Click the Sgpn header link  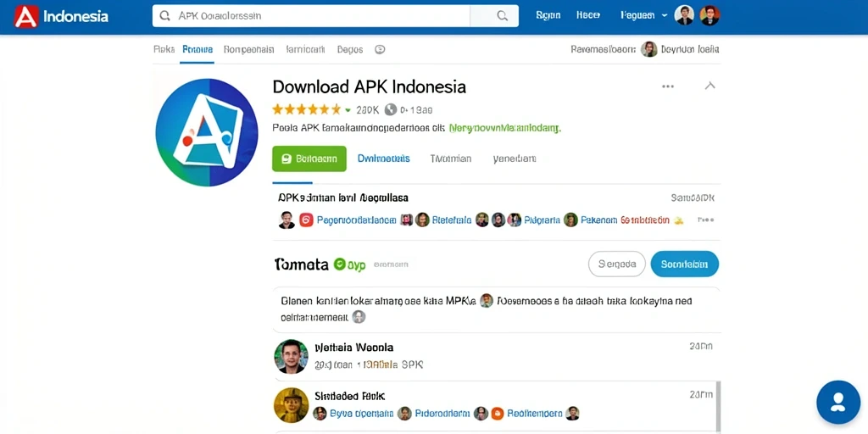point(548,15)
